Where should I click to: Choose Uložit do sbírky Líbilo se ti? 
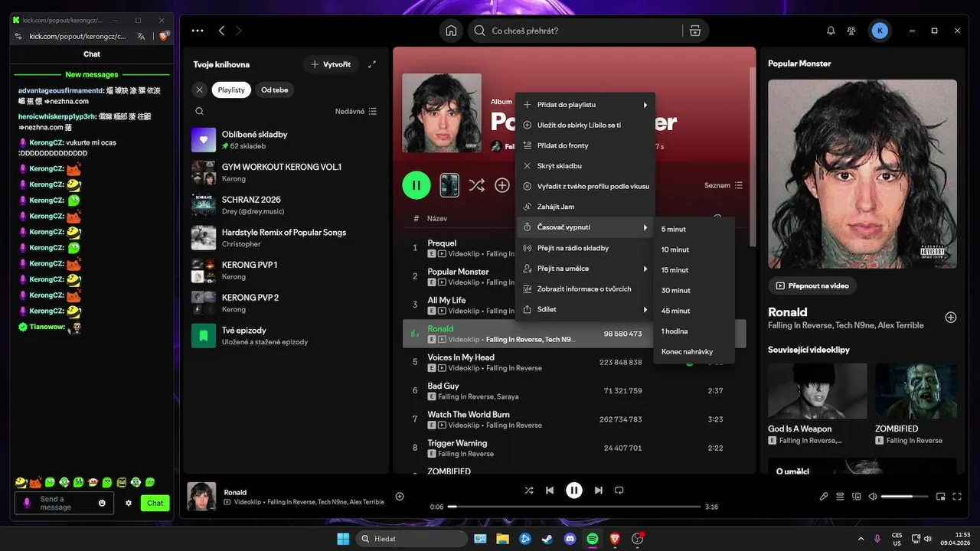(x=585, y=125)
